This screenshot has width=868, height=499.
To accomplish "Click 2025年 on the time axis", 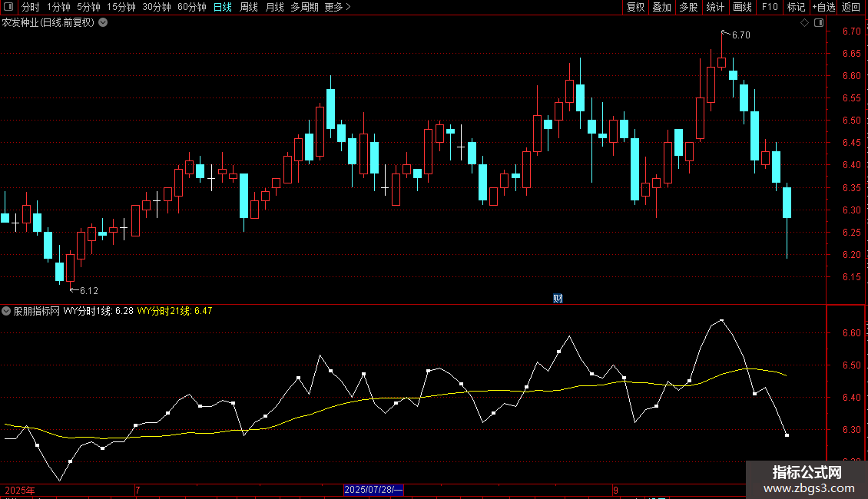I will tap(20, 490).
